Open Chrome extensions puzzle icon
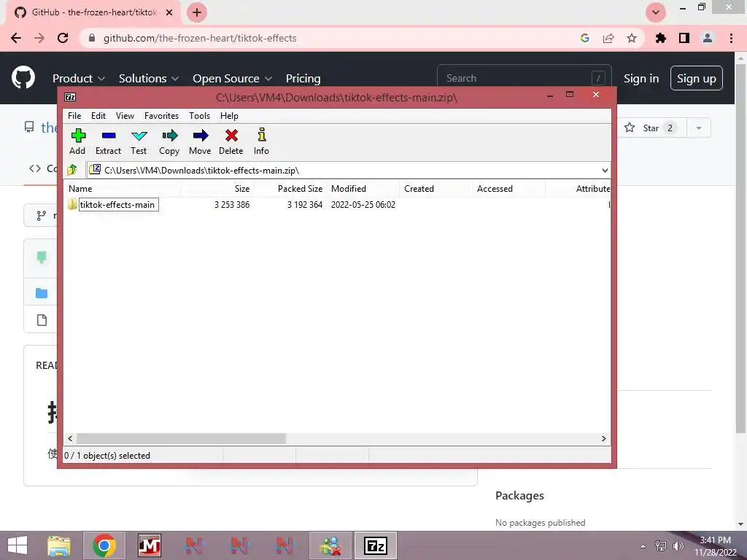This screenshot has height=560, width=747. 661,38
